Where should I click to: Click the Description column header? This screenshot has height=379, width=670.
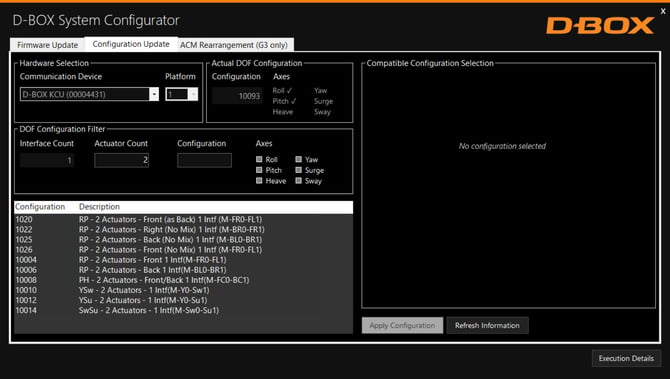(x=99, y=207)
